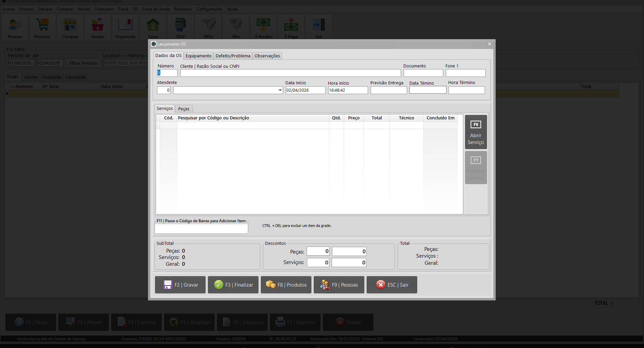
Task: Click the F2 Gravar save button
Action: 180,285
